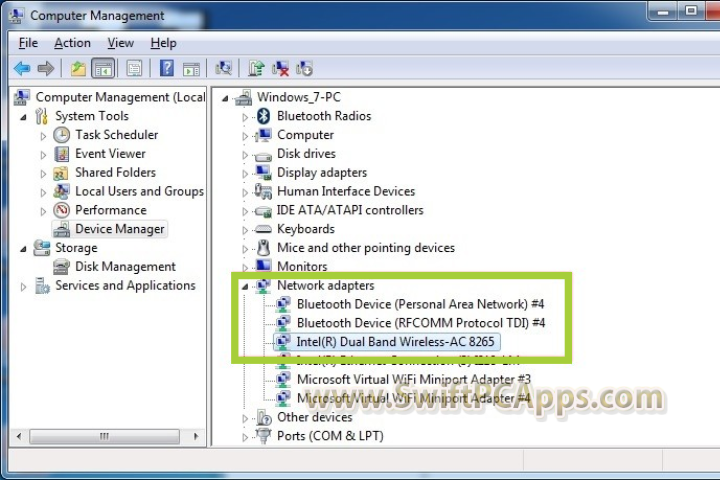Expand the Keyboards category
The width and height of the screenshot is (720, 480).
point(245,230)
